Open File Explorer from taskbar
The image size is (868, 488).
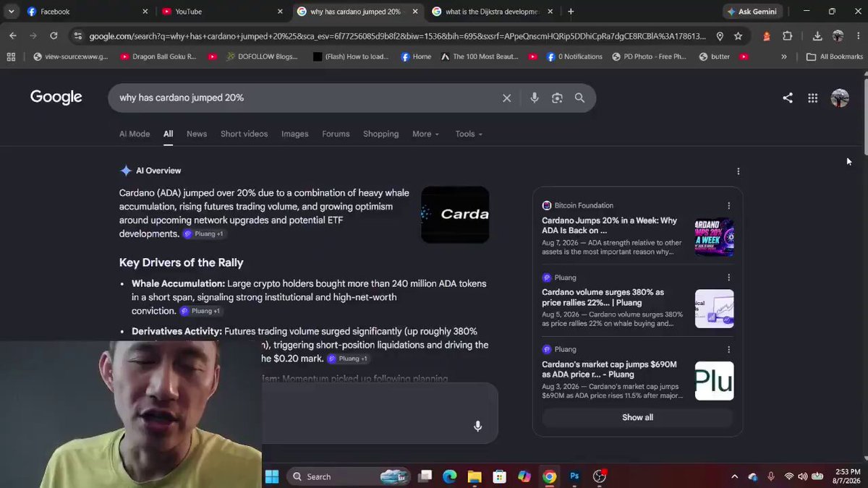(475, 476)
